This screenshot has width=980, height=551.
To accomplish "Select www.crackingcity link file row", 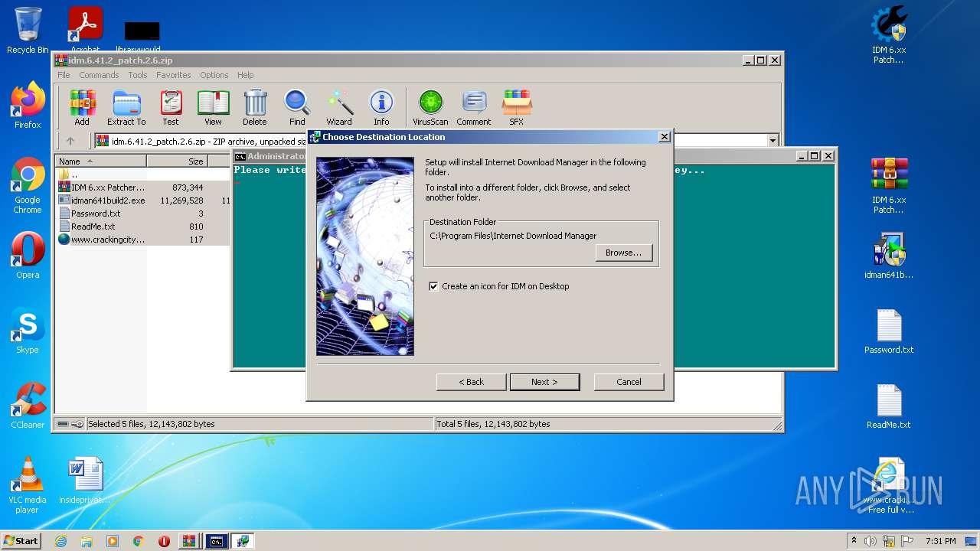I will [142, 240].
